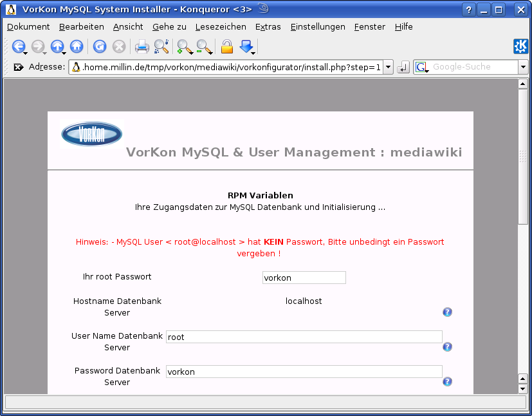Expand the address history dropdown

pyautogui.click(x=388, y=67)
